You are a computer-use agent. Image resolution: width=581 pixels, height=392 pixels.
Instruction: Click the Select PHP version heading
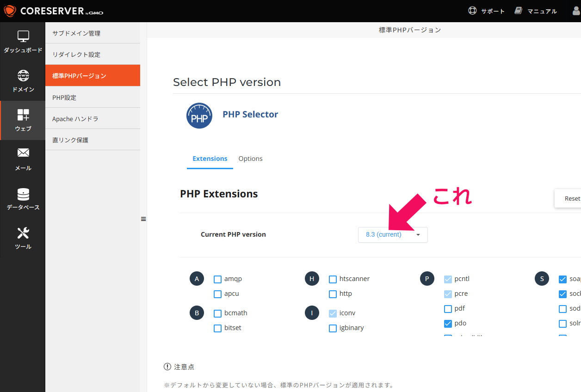[227, 82]
